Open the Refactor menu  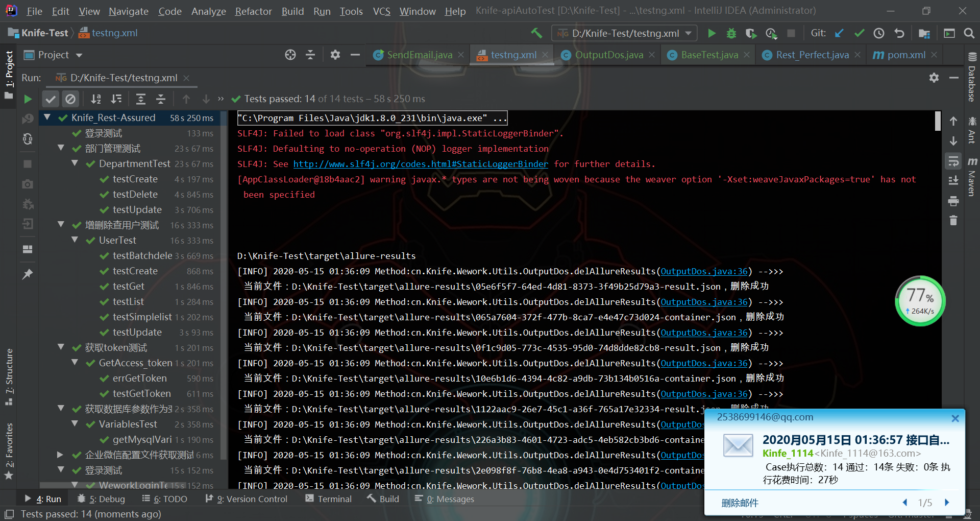(x=253, y=11)
